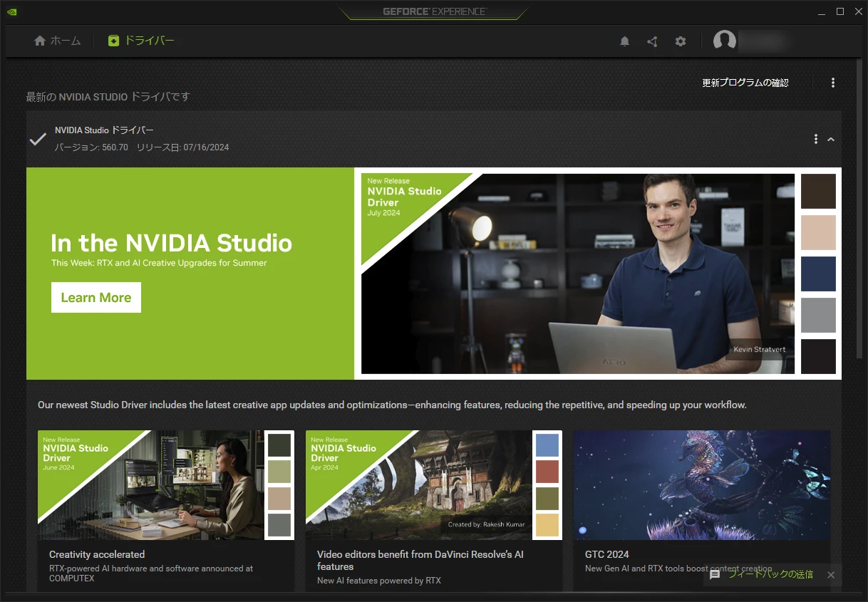Image resolution: width=868 pixels, height=602 pixels.
Task: Select the near-black swatch at banner bottom
Action: pyautogui.click(x=818, y=356)
